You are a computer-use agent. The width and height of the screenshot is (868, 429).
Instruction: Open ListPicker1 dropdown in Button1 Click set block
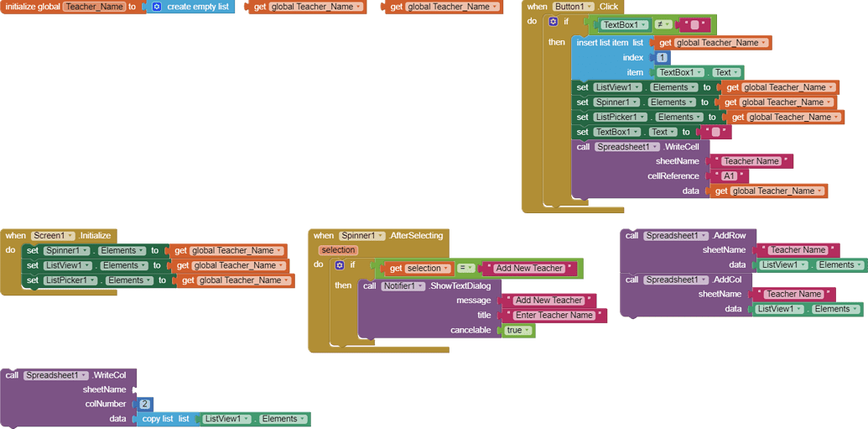click(x=621, y=117)
